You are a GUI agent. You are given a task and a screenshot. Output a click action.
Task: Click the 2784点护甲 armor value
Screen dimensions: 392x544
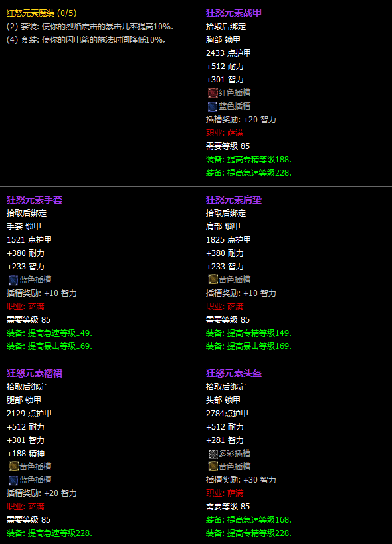[x=227, y=413]
